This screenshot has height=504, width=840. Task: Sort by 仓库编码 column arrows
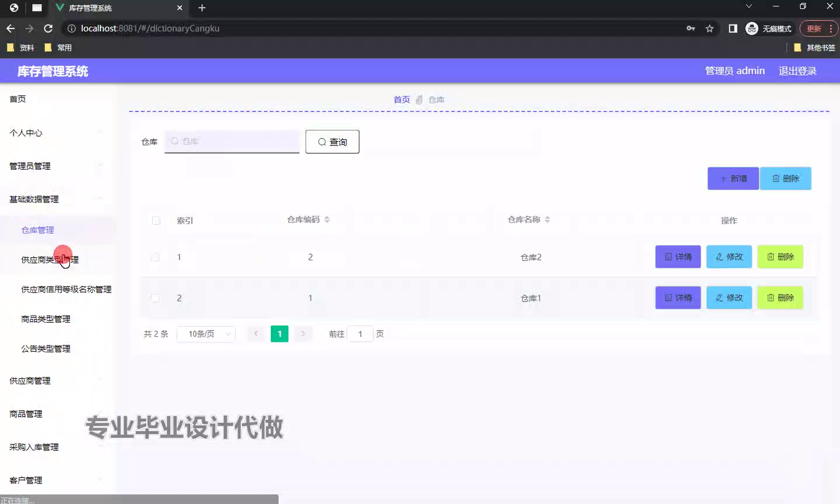[x=327, y=220]
